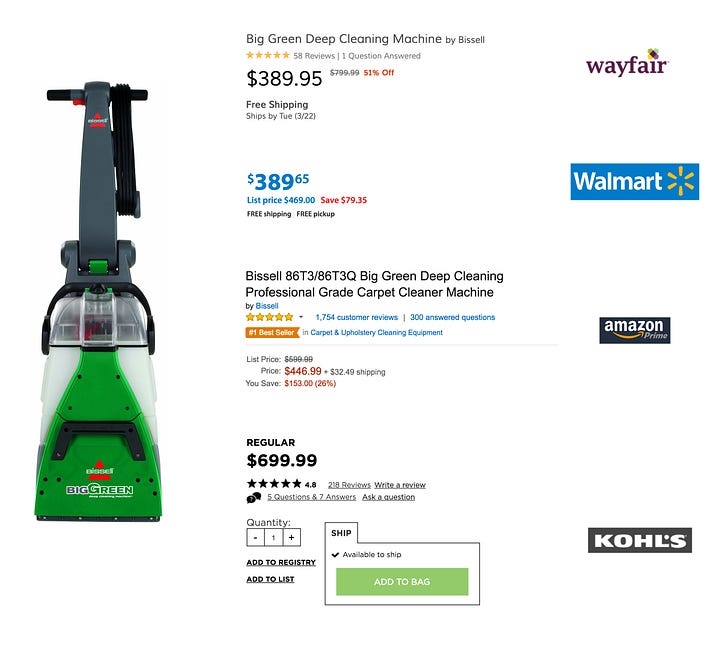720x646 pixels.
Task: Open ADD TO REGISTRY link
Action: point(281,562)
